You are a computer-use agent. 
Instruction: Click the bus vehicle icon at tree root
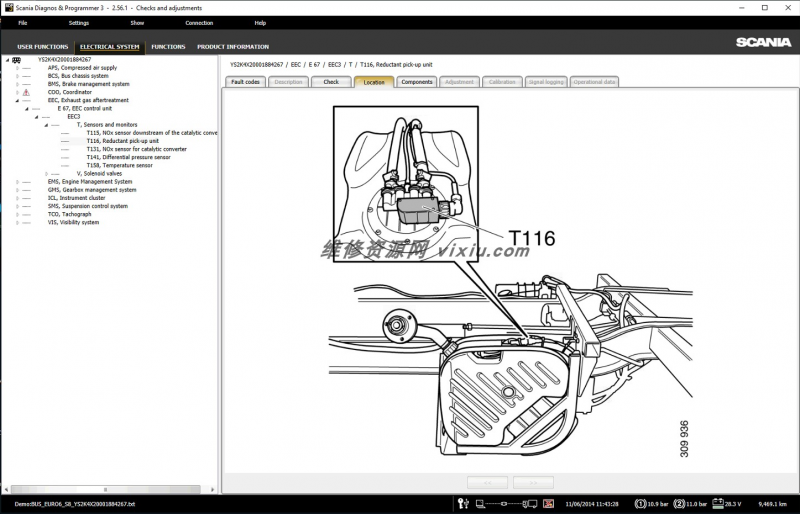pyautogui.click(x=16, y=60)
